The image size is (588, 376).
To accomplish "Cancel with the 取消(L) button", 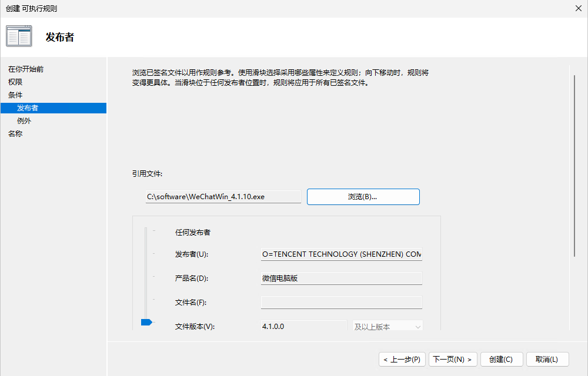I will click(x=547, y=360).
